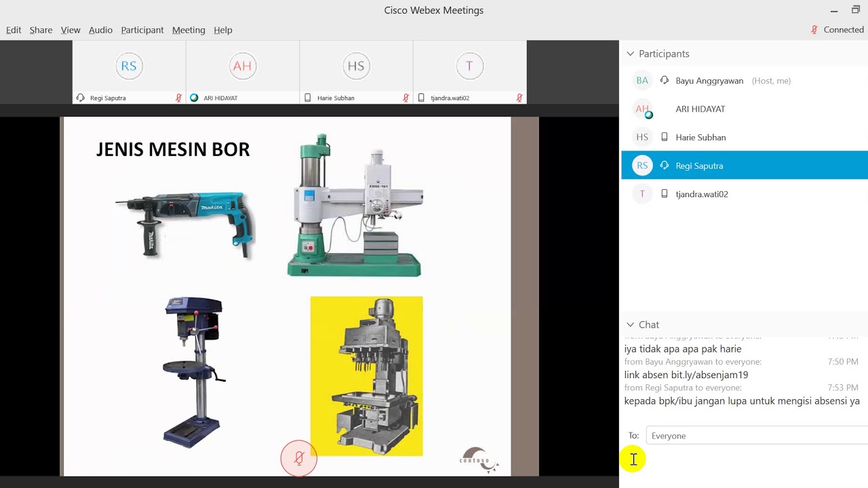Viewport: 868px width, 488px height.
Task: Click the muted mic icon beside Connected status
Action: click(814, 30)
